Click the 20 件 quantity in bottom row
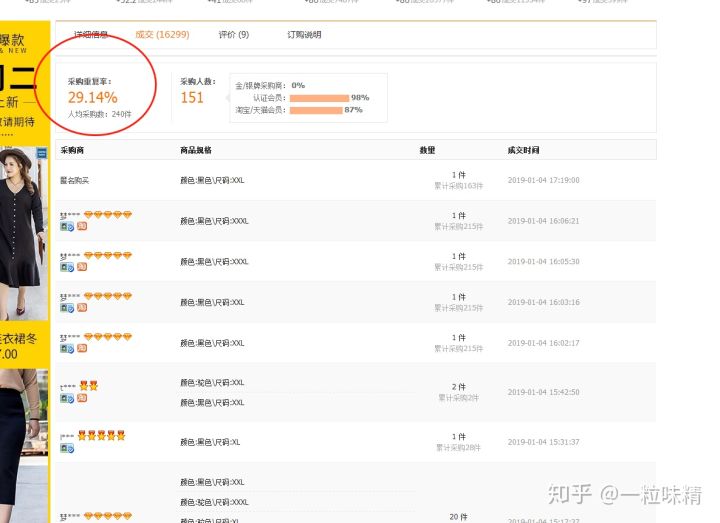The width and height of the screenshot is (720, 523). 458,517
